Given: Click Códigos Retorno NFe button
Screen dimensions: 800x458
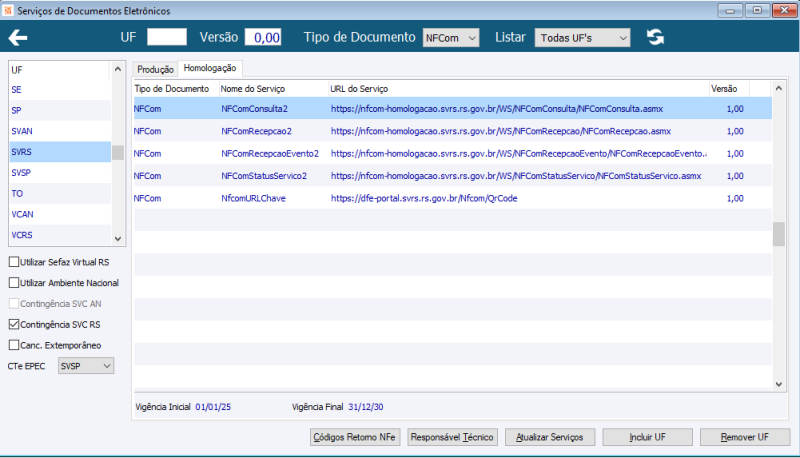Looking at the screenshot, I should pos(355,437).
